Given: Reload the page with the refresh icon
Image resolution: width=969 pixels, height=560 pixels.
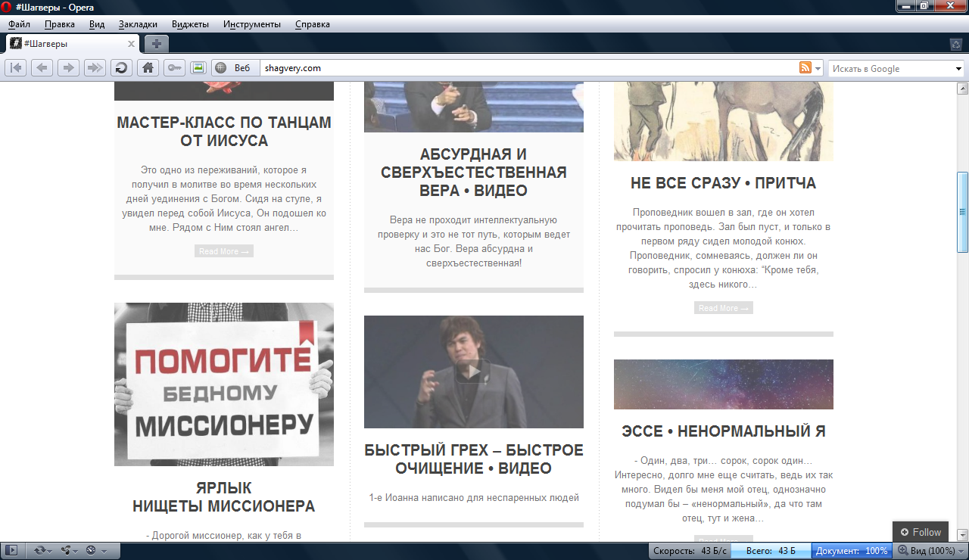Looking at the screenshot, I should 121,68.
